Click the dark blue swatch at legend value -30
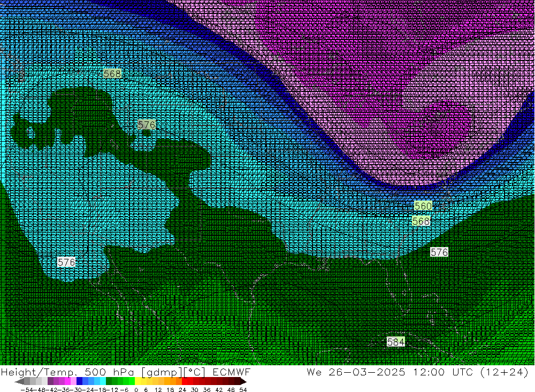535x392 pixels. point(80,381)
